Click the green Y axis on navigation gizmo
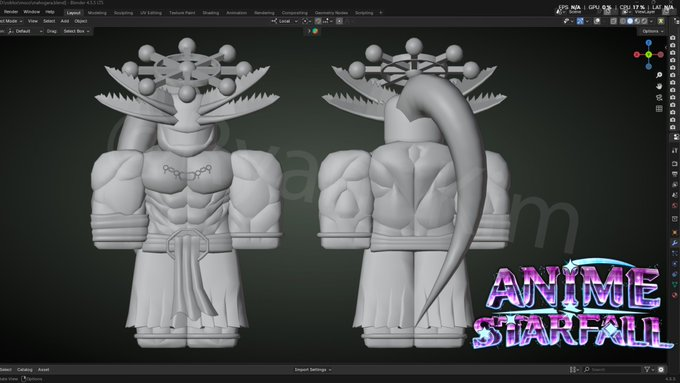 648,55
